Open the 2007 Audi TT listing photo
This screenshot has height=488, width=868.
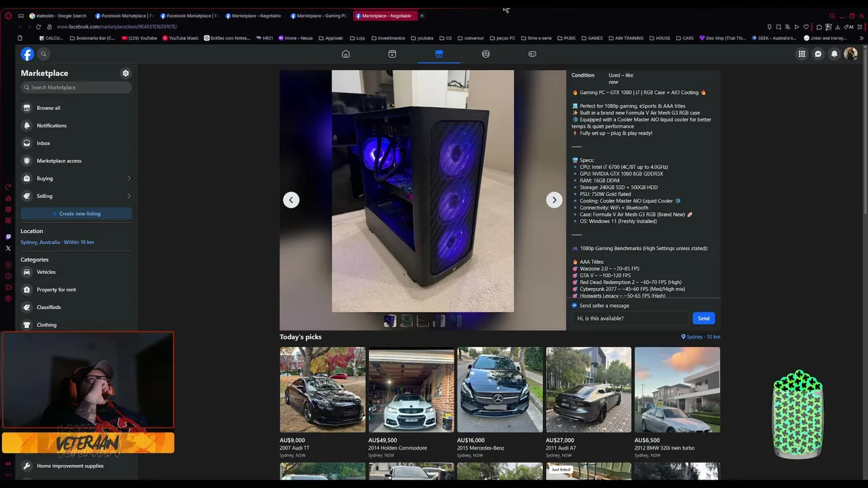323,390
